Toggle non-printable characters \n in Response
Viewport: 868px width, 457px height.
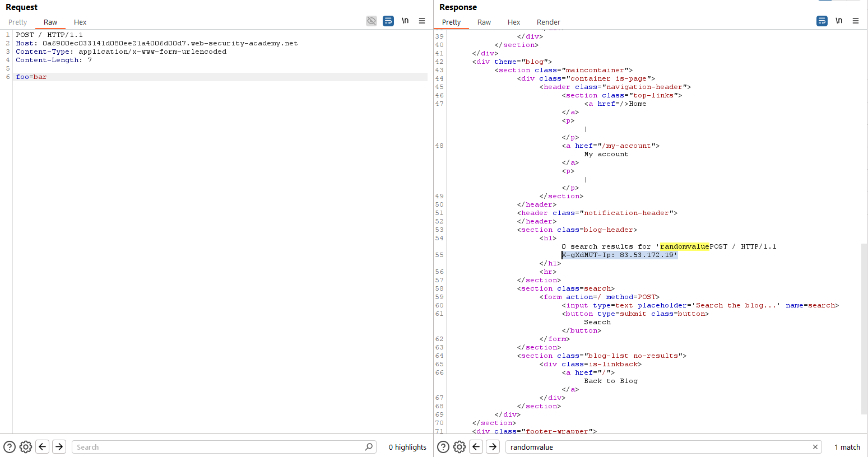click(839, 21)
